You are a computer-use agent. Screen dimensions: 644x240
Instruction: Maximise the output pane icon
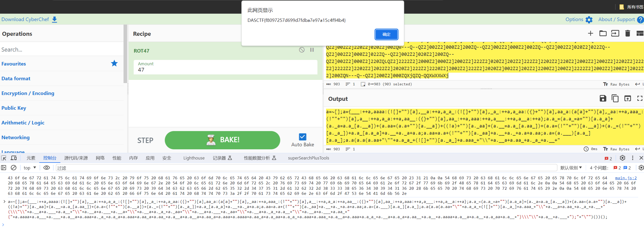pos(640,98)
